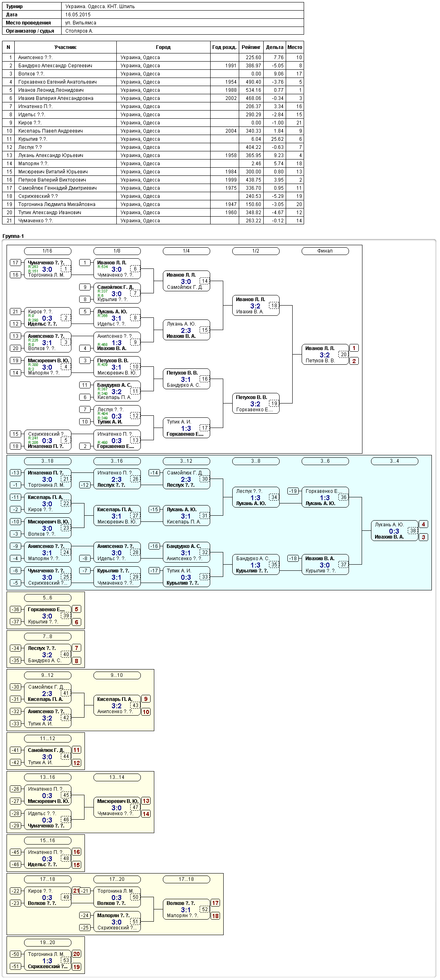Image resolution: width=440 pixels, height=980 pixels.
Task: Click the '1/8' round header
Action: click(x=117, y=251)
